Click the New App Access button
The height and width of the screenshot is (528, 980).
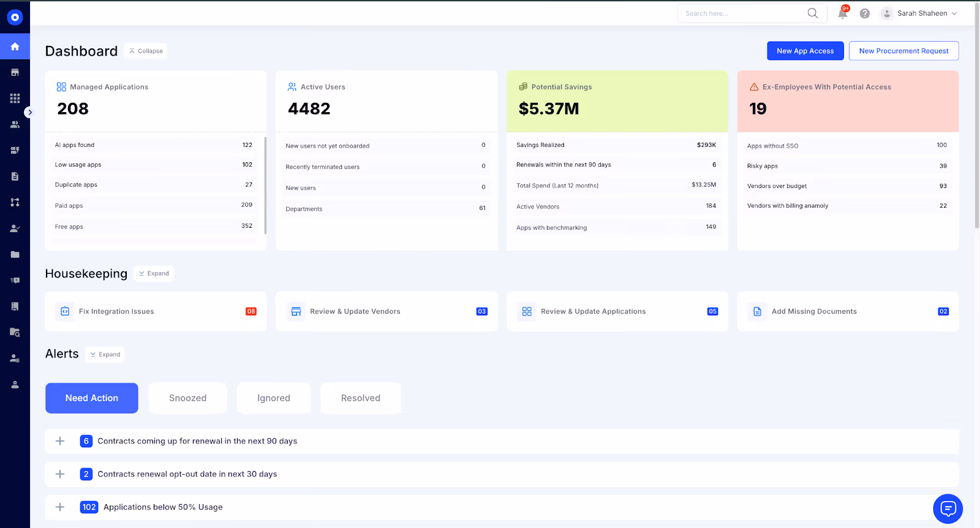805,51
